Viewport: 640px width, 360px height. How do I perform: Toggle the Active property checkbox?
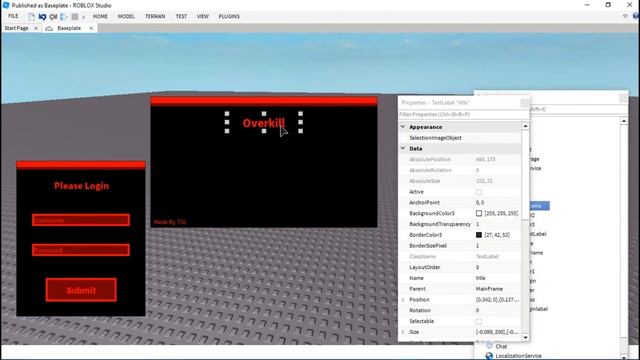pos(479,192)
